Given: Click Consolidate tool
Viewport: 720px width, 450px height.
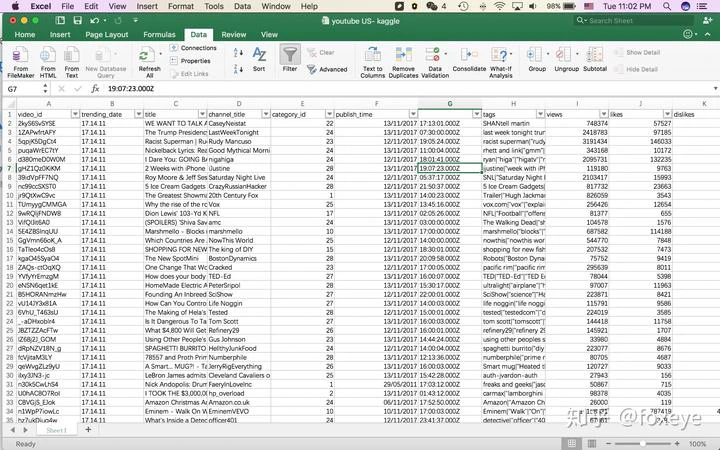Looking at the screenshot, I should click(469, 59).
